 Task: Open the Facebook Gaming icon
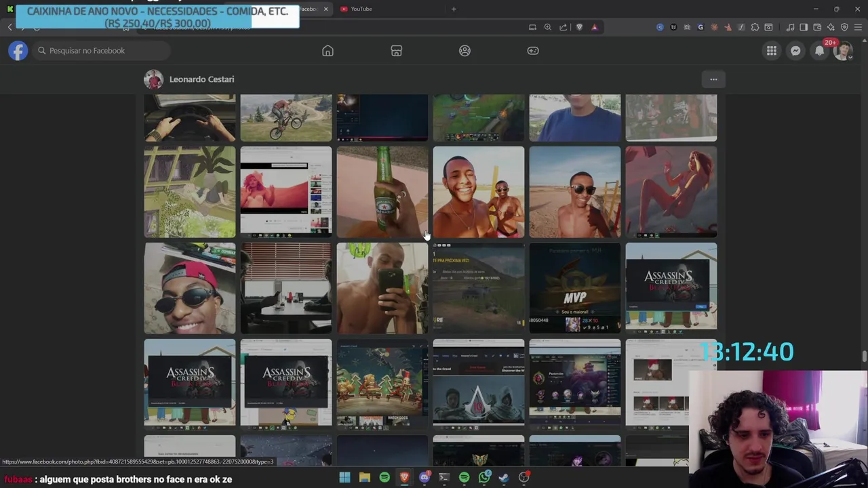coord(533,51)
